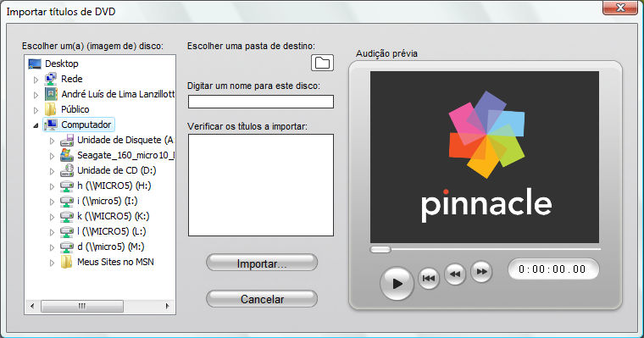The width and height of the screenshot is (644, 338).
Task: Click the preview seek slider handle
Action: tap(380, 249)
